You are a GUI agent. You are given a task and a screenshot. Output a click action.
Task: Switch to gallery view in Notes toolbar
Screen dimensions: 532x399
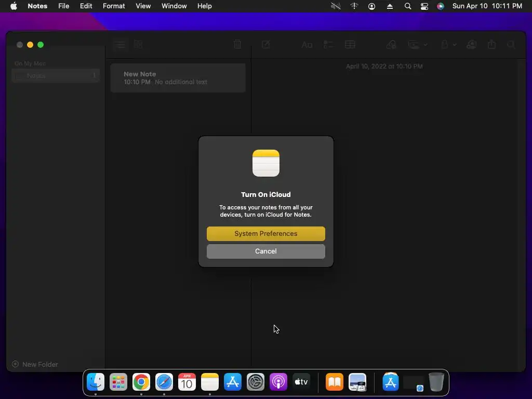[138, 45]
